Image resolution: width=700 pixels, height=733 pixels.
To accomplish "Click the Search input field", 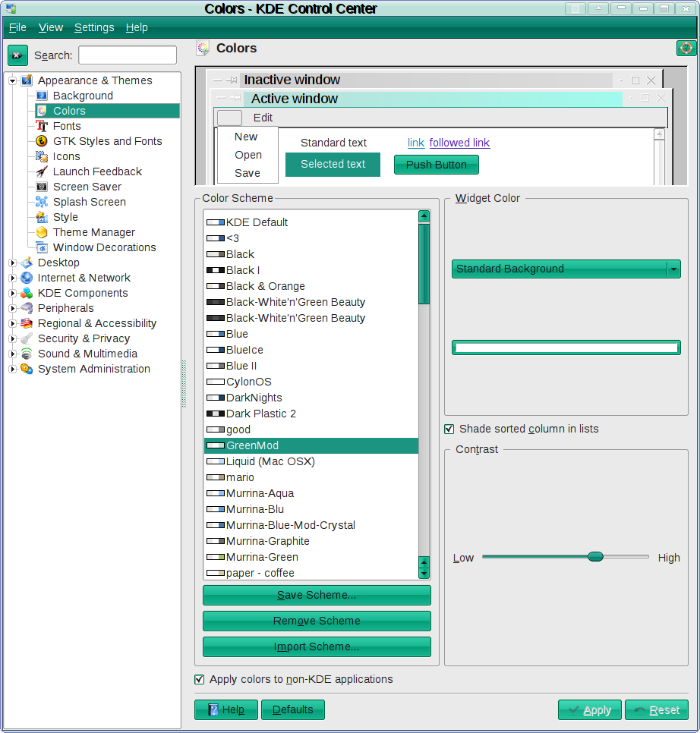I will tap(128, 55).
